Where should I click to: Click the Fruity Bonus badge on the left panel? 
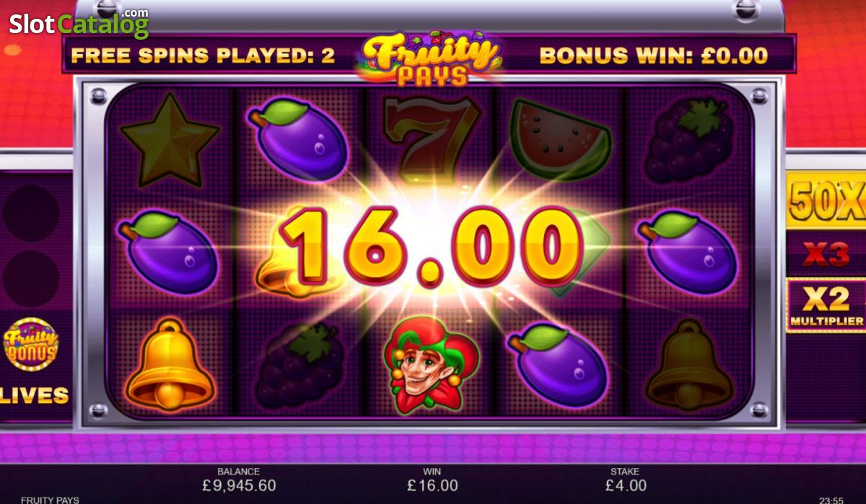[x=31, y=344]
